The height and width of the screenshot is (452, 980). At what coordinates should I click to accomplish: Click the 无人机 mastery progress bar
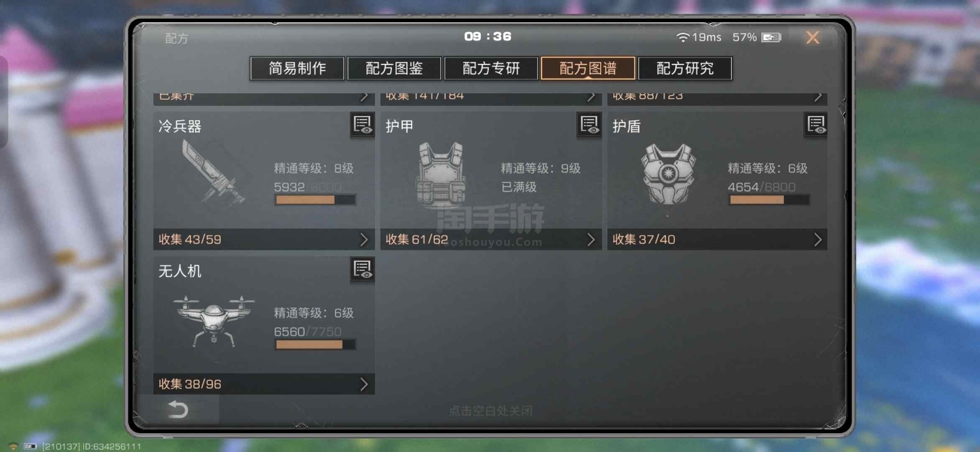click(315, 344)
